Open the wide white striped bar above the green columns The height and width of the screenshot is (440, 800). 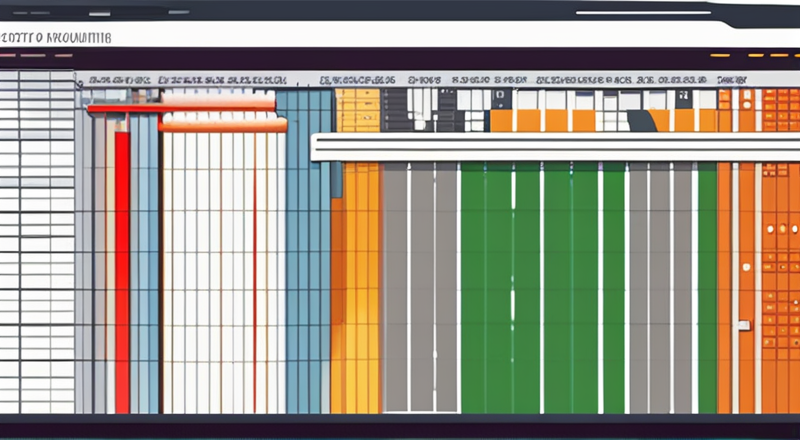555,148
